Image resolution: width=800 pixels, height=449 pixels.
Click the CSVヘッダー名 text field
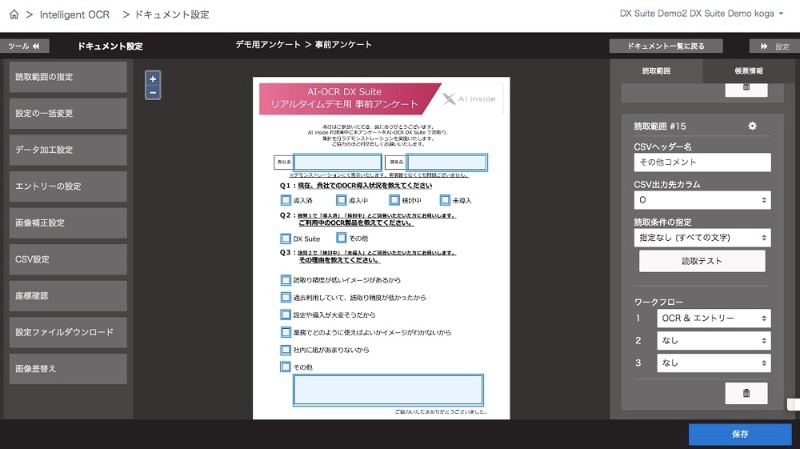(702, 162)
